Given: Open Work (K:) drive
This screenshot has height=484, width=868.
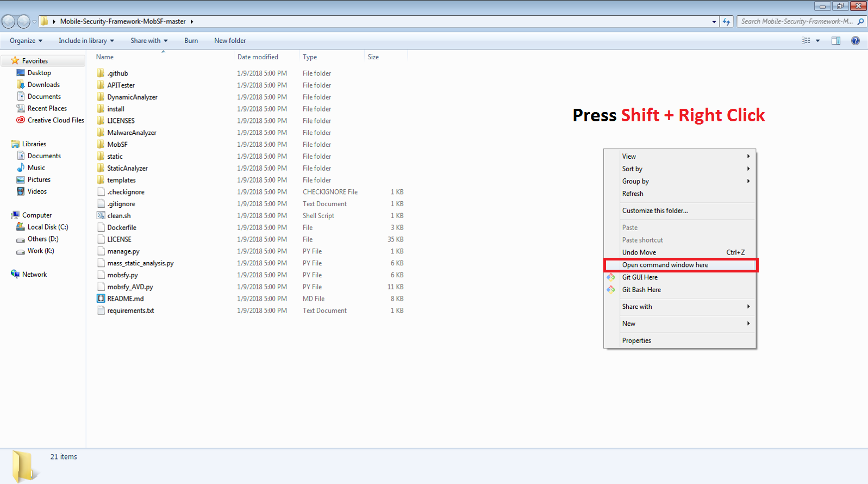Looking at the screenshot, I should pyautogui.click(x=41, y=251).
